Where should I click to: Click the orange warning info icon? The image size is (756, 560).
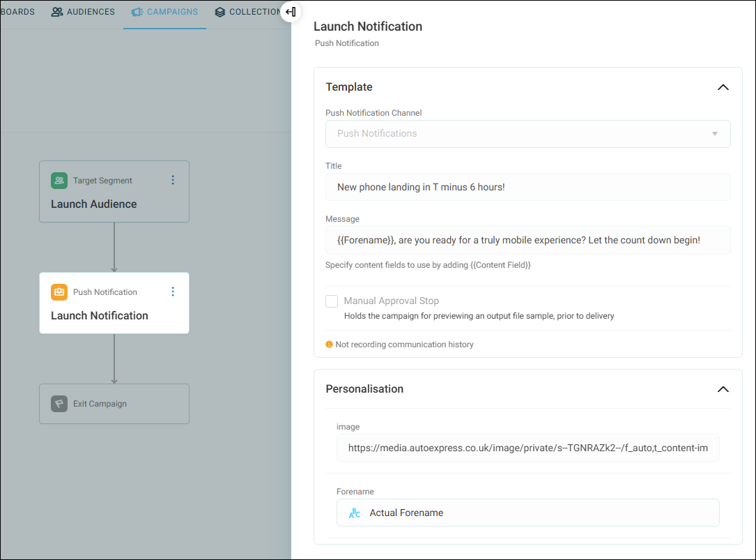pos(330,345)
